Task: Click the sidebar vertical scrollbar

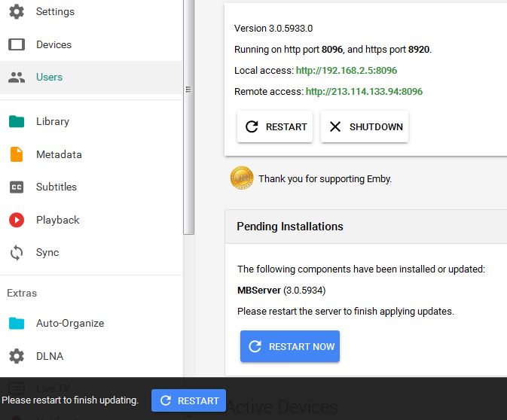Action: [x=189, y=113]
